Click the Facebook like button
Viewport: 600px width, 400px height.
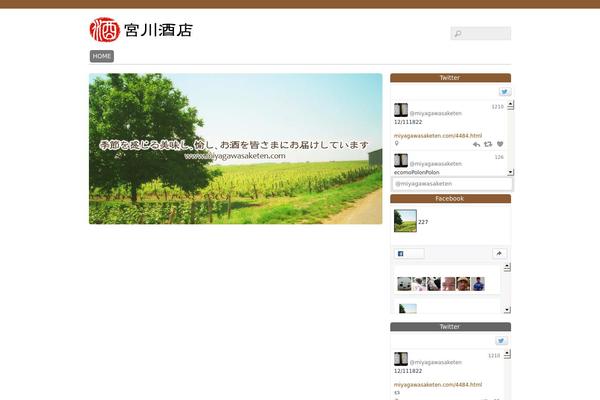[x=409, y=253]
